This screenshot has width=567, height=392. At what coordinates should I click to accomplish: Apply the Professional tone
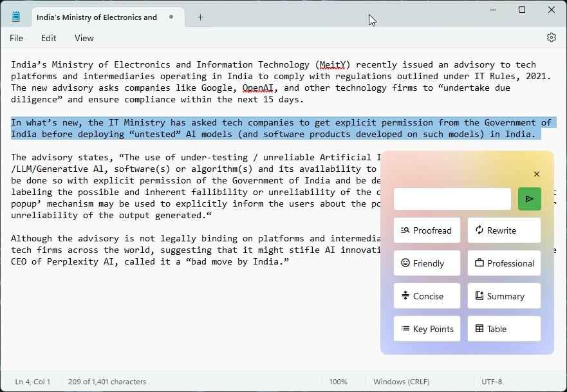tap(504, 263)
